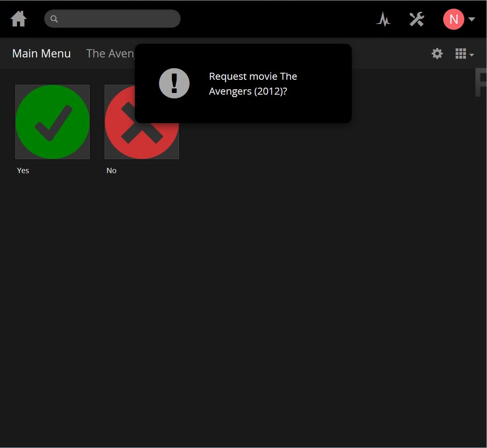The width and height of the screenshot is (487, 448).
Task: Open Settings wrench and screwdriver icon
Action: tap(416, 19)
